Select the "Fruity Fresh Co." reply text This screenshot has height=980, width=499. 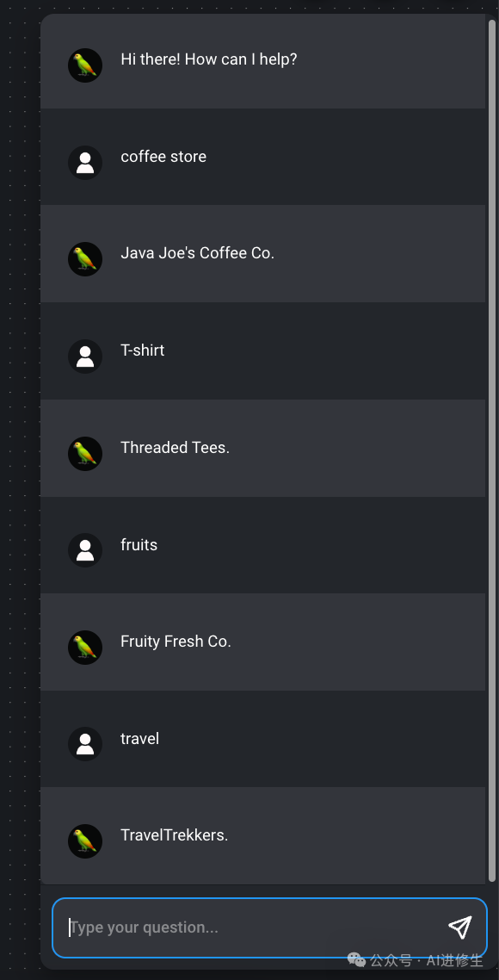click(176, 642)
